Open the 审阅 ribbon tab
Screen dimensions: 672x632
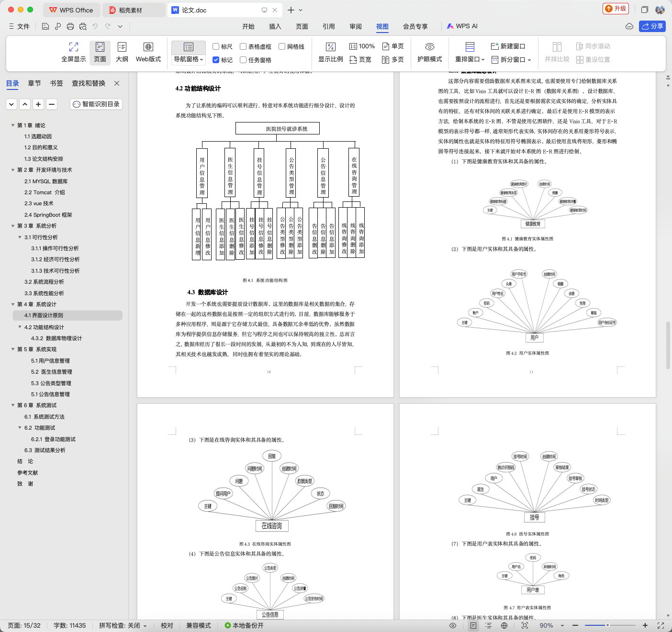[x=356, y=26]
